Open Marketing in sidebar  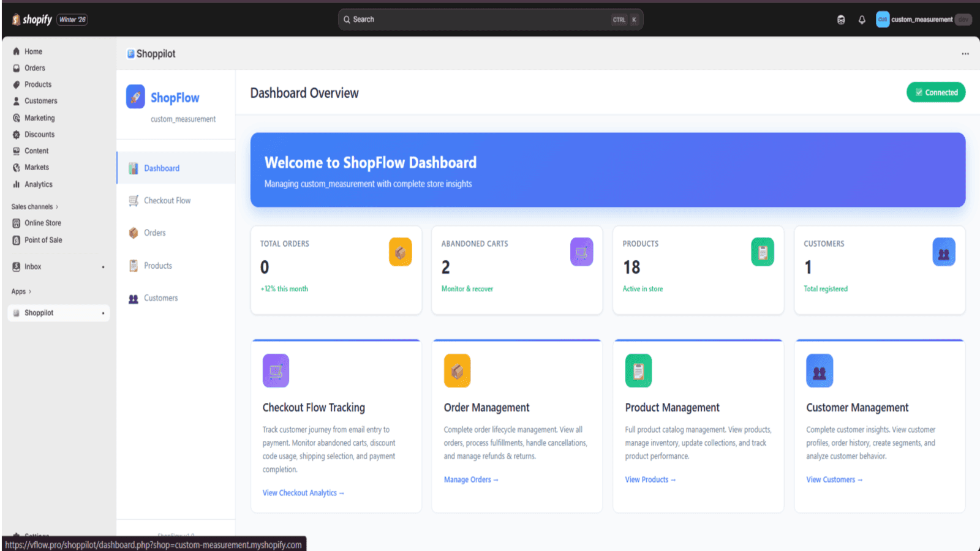coord(39,118)
